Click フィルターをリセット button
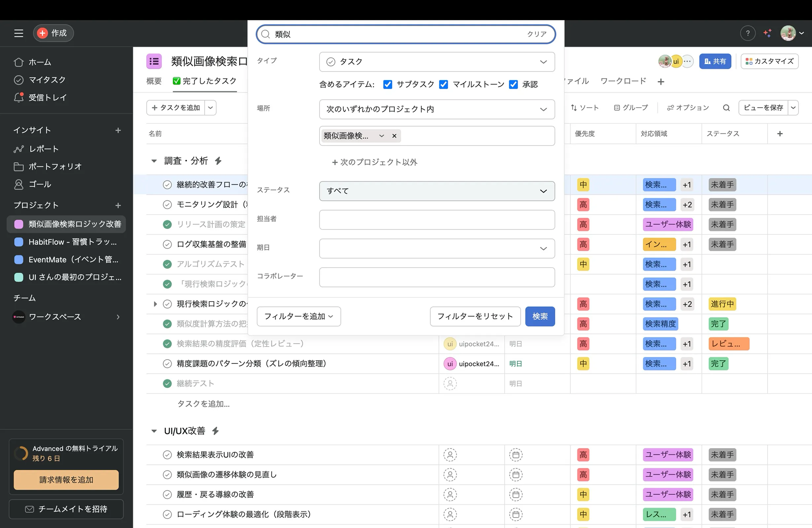812x528 pixels. click(475, 316)
